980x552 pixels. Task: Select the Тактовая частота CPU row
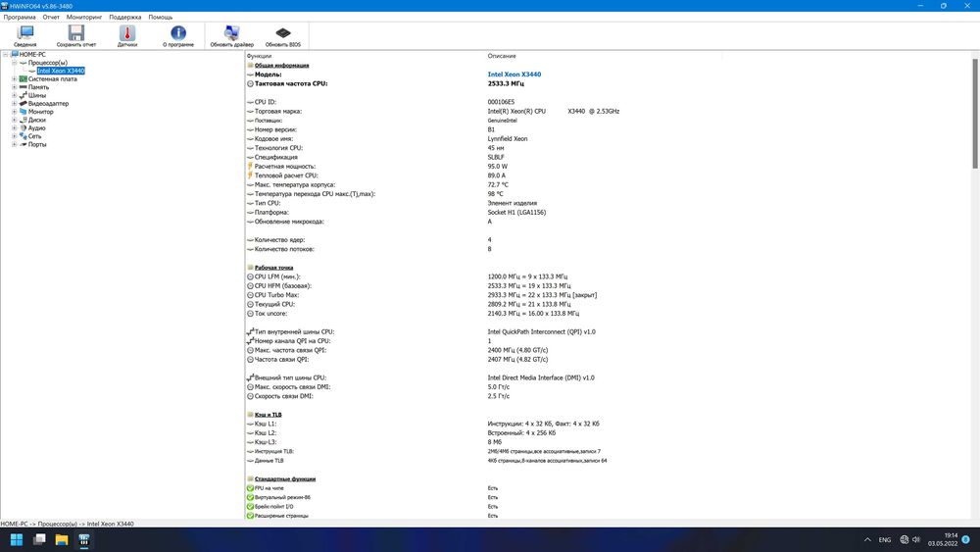pos(291,83)
